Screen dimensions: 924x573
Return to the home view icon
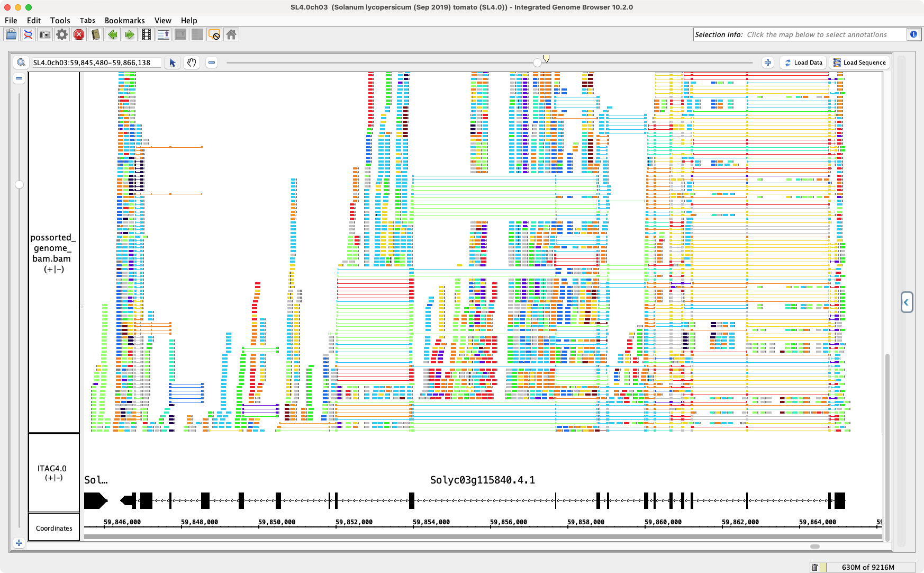pos(231,35)
